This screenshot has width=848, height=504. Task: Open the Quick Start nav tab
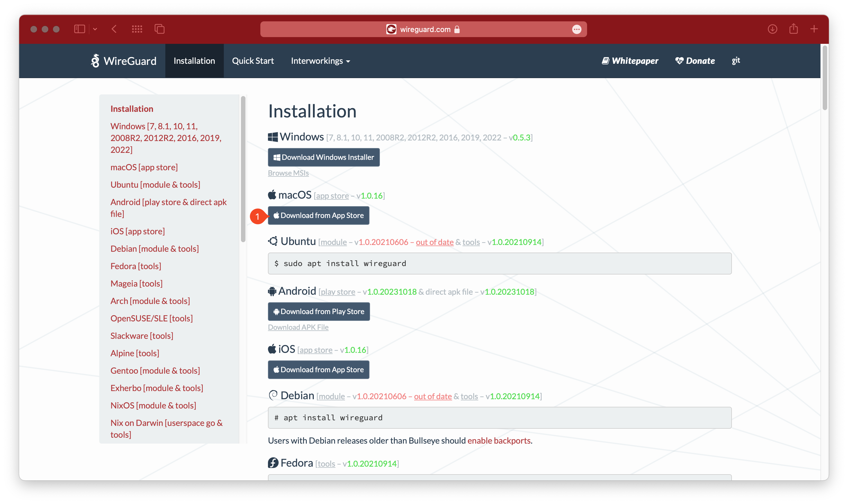pos(253,61)
